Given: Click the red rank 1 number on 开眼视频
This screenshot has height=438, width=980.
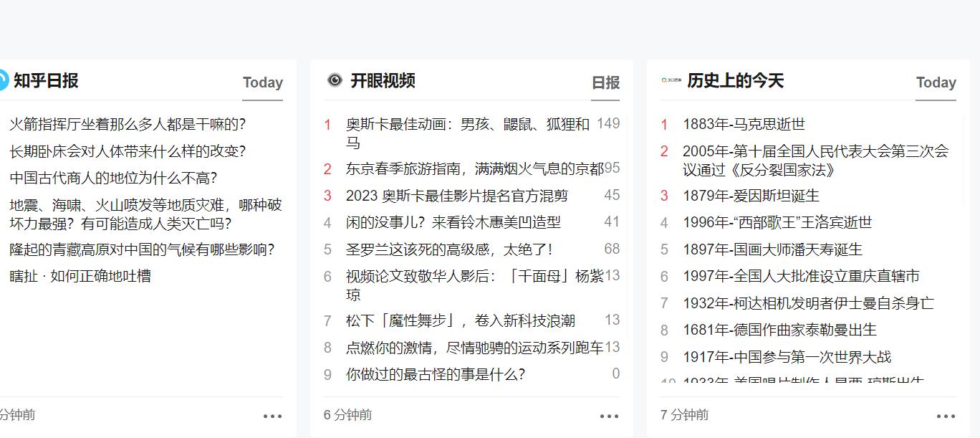Looking at the screenshot, I should point(327,123).
